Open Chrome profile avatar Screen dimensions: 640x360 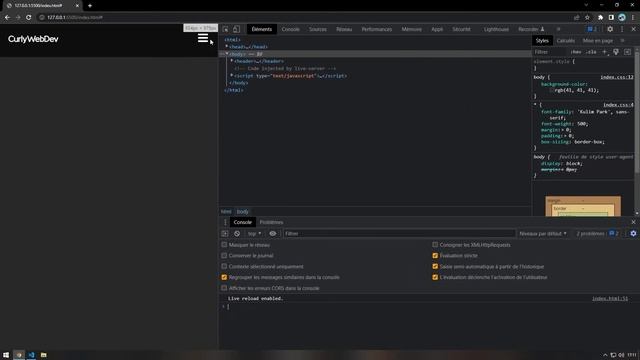tap(622, 18)
